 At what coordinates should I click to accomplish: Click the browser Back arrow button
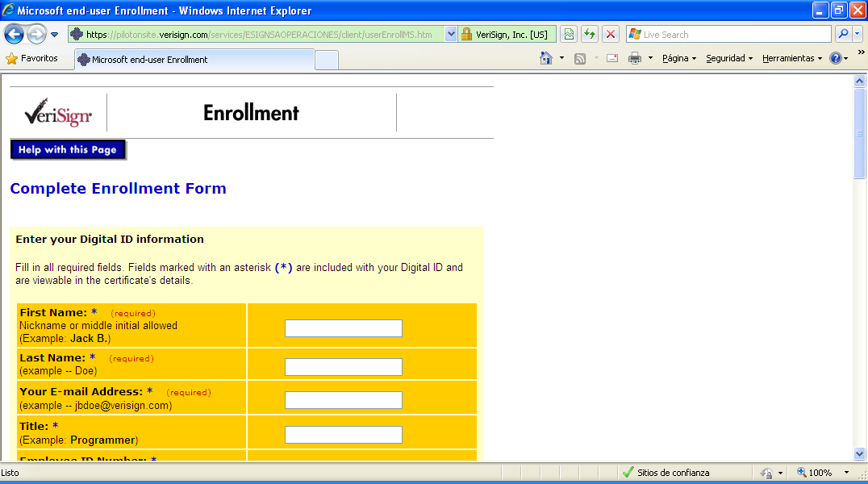(x=14, y=35)
